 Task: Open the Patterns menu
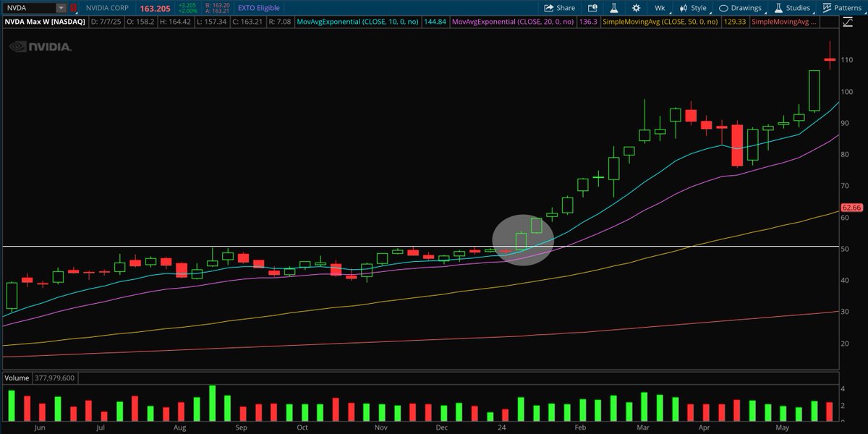(841, 8)
